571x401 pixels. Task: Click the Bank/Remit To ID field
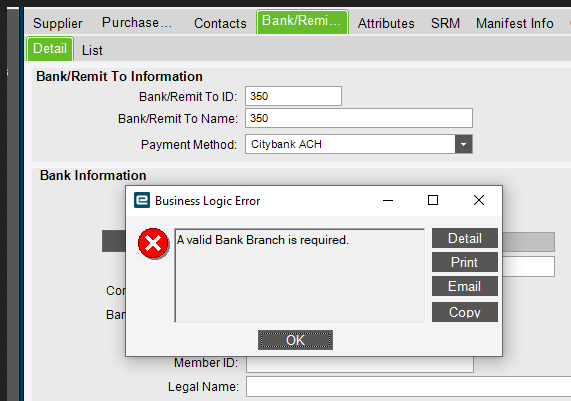[x=293, y=96]
